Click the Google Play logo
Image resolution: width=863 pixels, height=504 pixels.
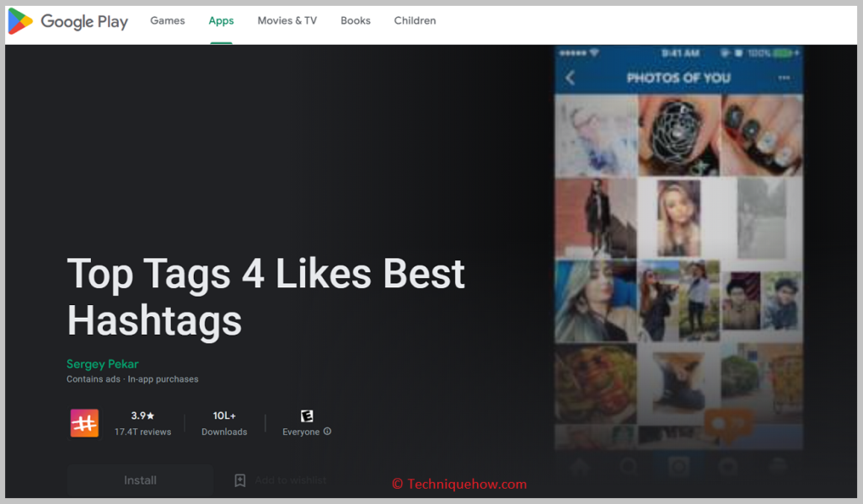(x=68, y=21)
